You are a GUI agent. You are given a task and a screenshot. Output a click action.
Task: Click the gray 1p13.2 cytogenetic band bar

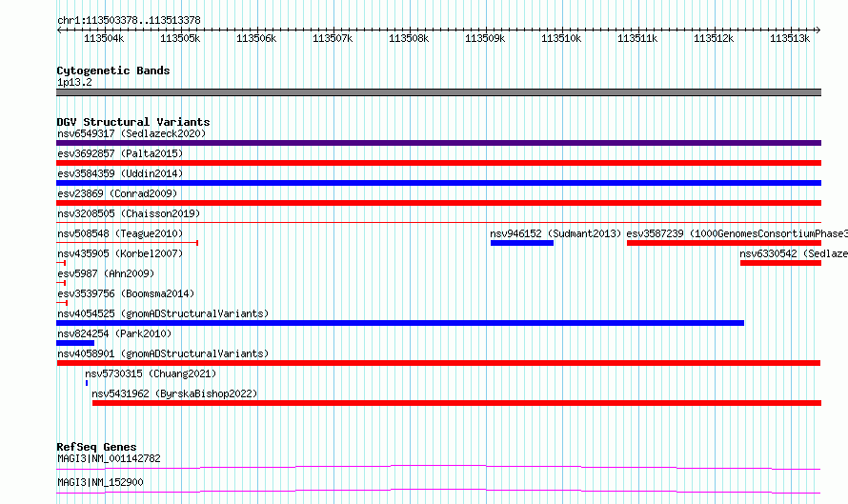coord(438,92)
